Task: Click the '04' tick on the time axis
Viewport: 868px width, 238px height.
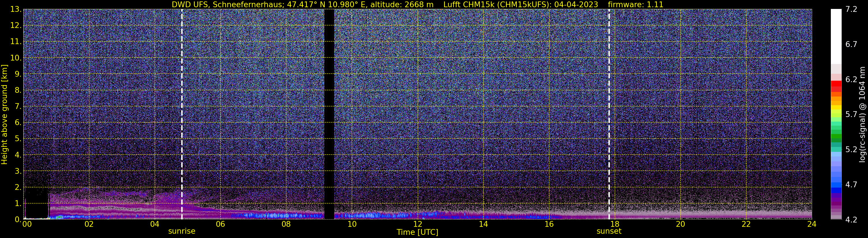Action: coord(154,224)
